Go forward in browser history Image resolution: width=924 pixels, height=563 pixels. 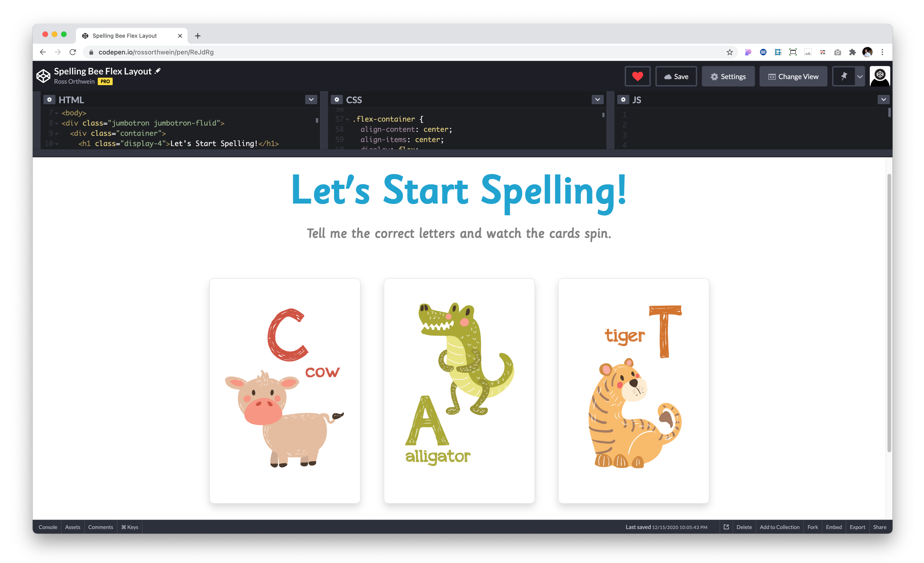click(58, 52)
